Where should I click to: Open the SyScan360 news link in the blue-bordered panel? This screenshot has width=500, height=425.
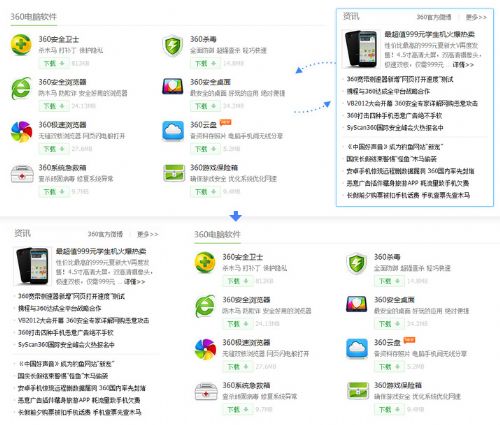tap(395, 127)
